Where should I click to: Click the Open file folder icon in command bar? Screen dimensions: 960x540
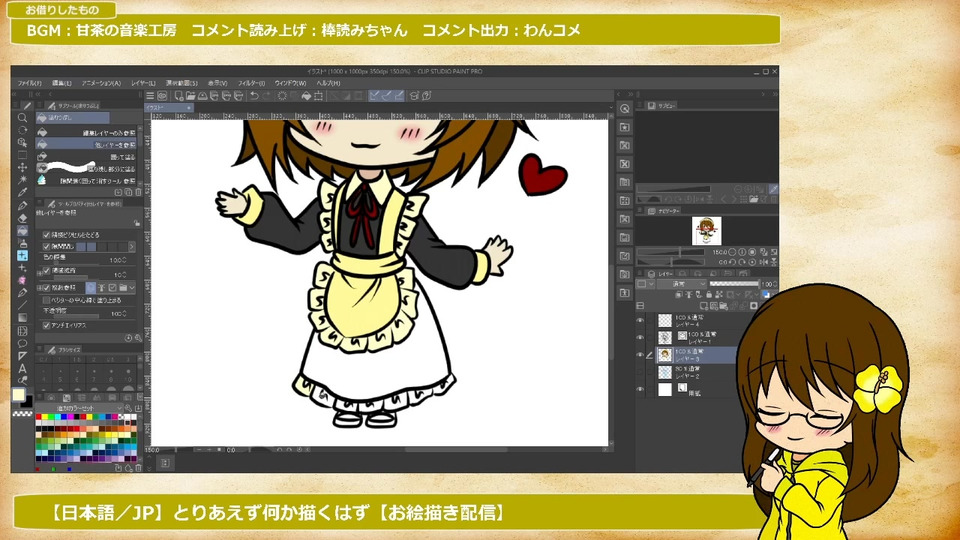pos(190,96)
